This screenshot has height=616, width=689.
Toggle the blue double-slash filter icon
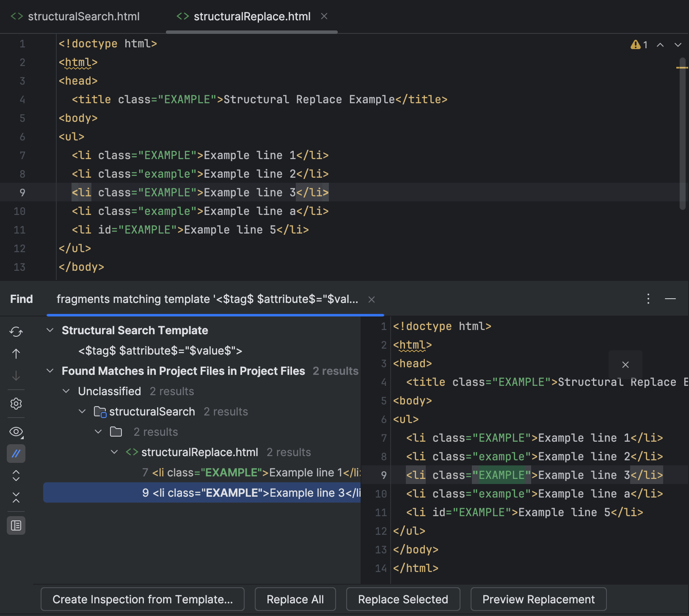tap(16, 454)
